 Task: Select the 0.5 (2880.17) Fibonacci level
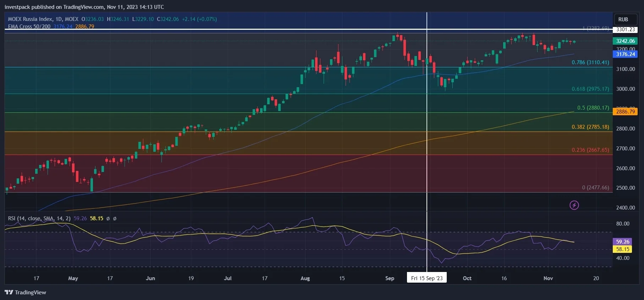pos(593,108)
